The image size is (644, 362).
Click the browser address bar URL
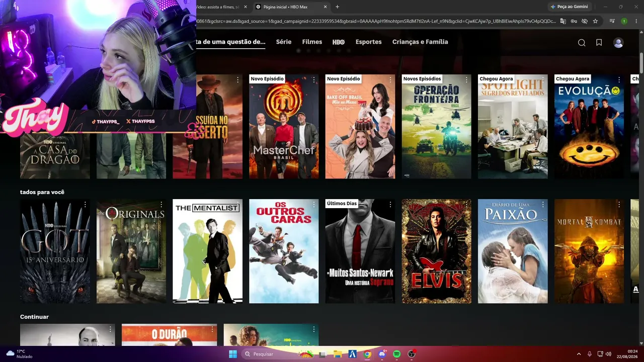click(376, 21)
